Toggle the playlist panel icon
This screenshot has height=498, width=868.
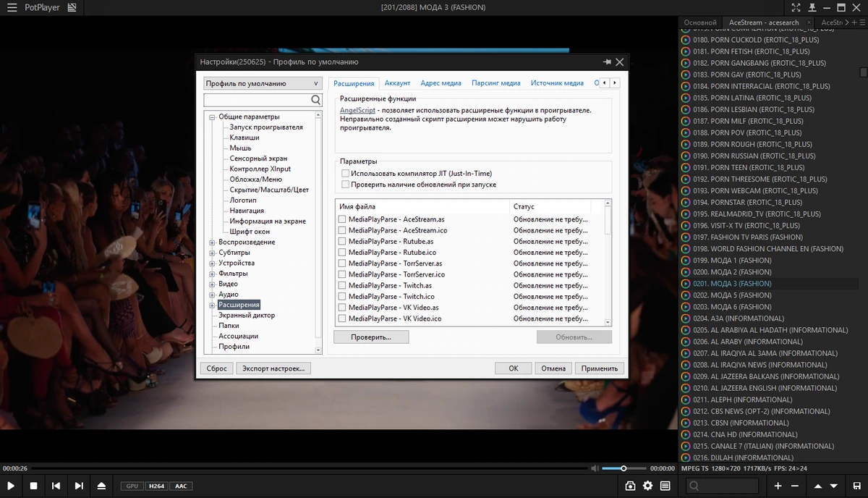pos(665,486)
